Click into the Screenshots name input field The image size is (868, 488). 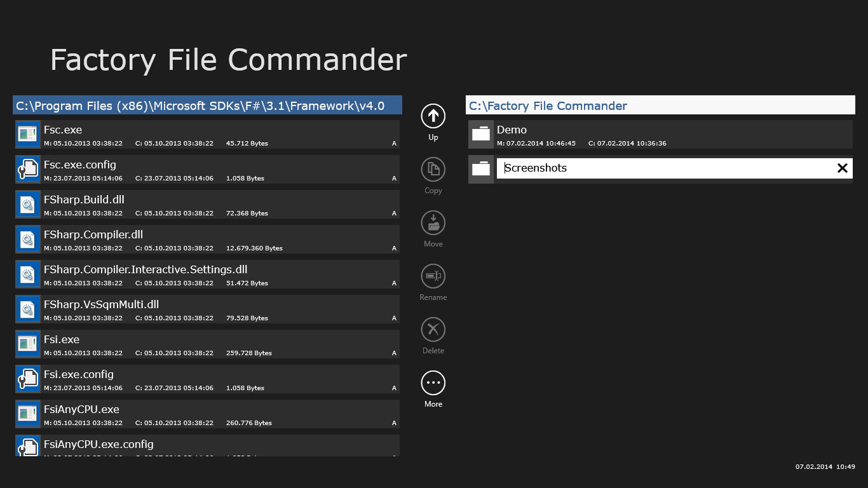(661, 168)
